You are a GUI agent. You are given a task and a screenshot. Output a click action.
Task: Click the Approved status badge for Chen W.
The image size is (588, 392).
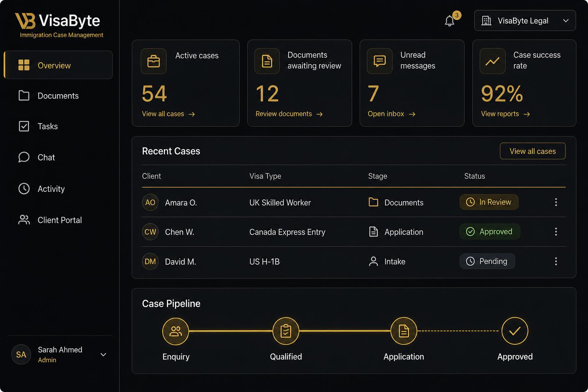[x=490, y=232]
